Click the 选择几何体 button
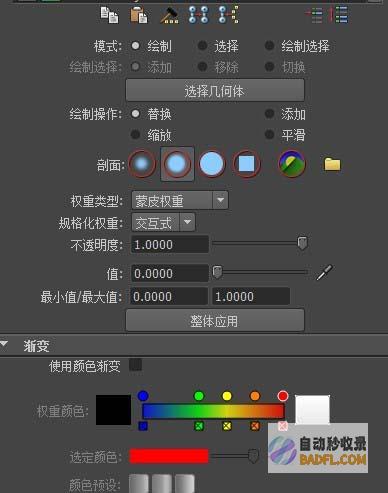 (x=215, y=90)
